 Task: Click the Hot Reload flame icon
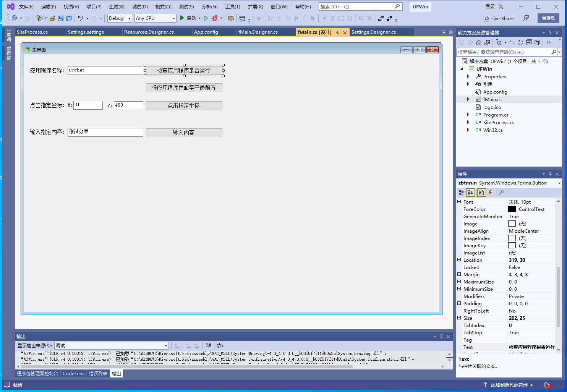tap(215, 18)
